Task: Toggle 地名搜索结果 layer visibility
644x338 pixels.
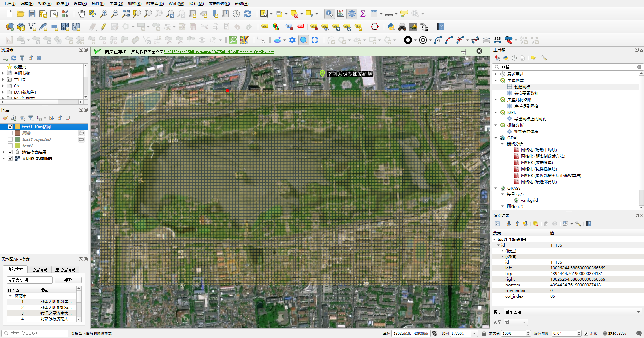Action: coord(10,152)
